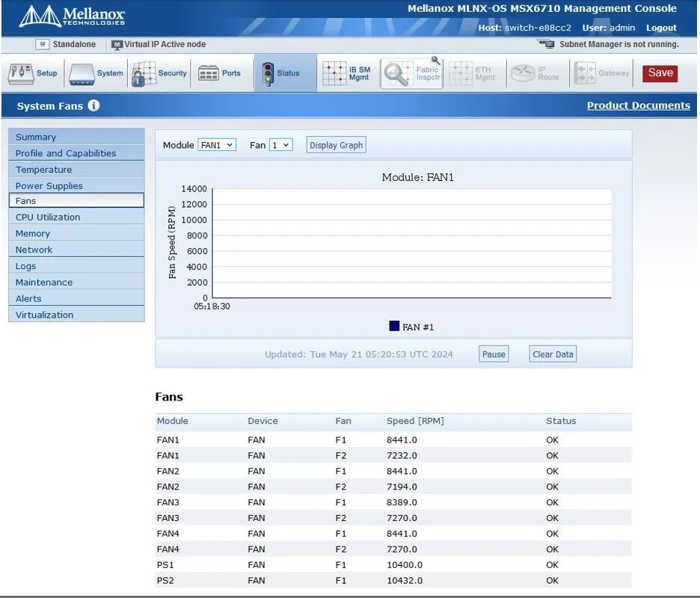
Task: Open Alerts in the sidebar
Action: (76, 298)
